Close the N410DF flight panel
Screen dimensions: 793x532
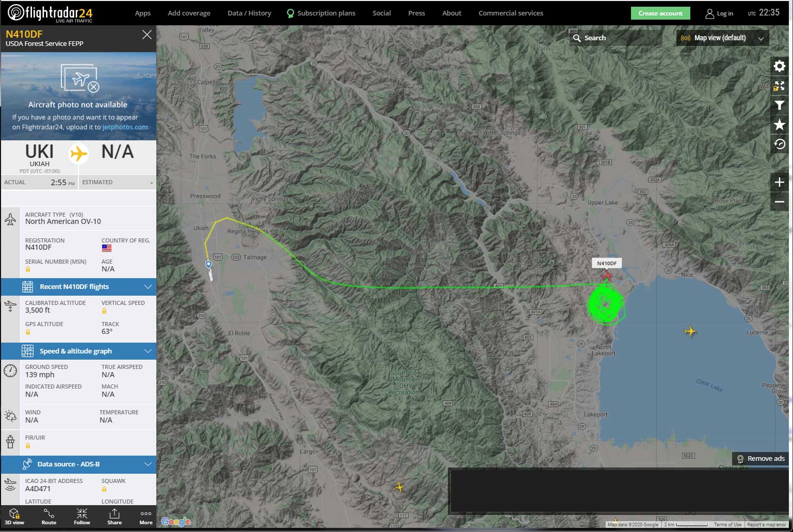click(147, 35)
